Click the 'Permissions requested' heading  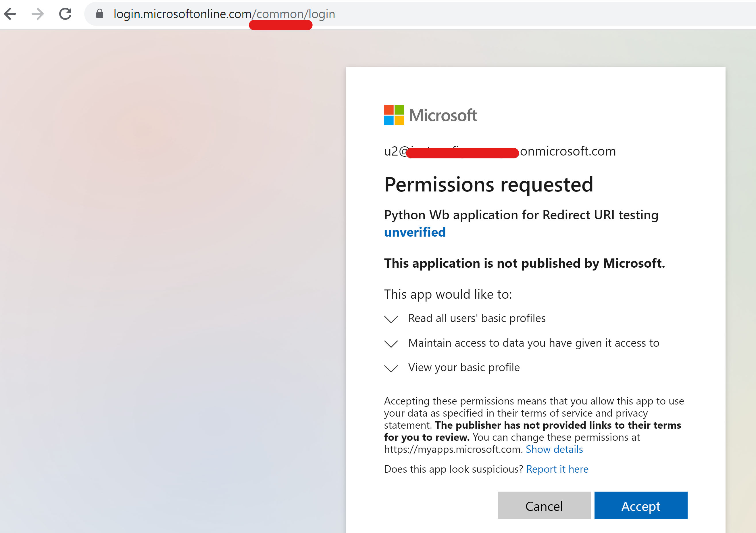489,185
